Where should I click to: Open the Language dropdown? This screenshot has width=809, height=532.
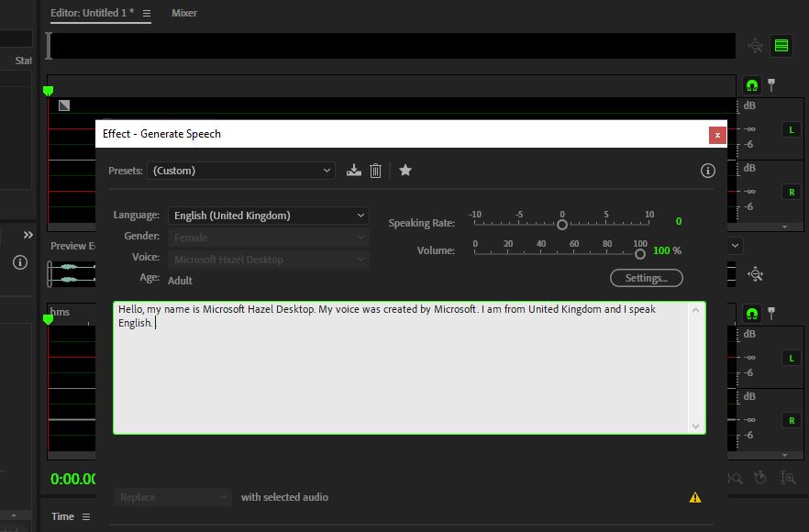pyautogui.click(x=268, y=216)
